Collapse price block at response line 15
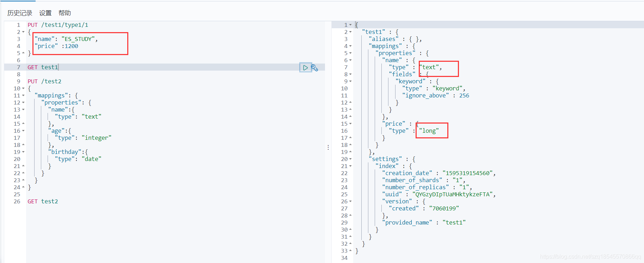Viewport: 644px width, 263px height. [350, 124]
